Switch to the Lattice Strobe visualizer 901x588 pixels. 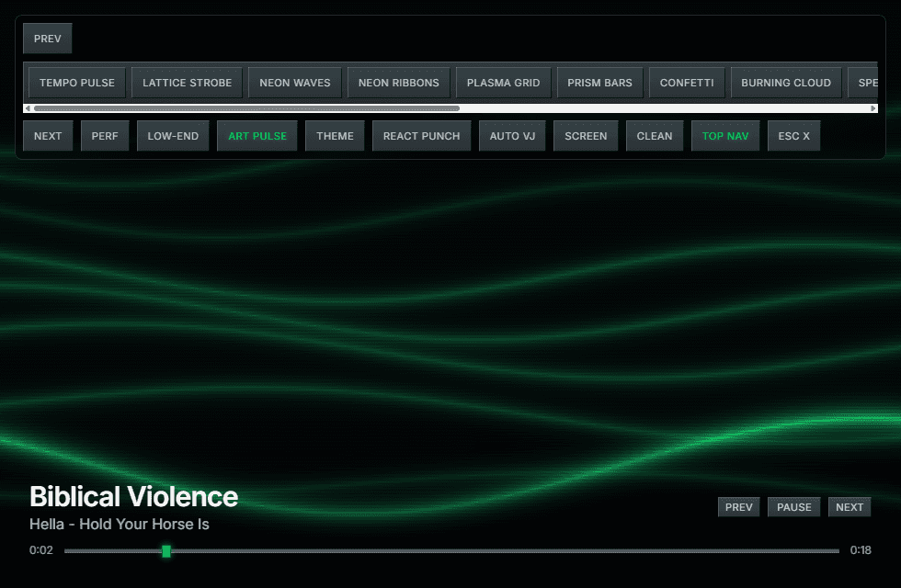tap(188, 83)
